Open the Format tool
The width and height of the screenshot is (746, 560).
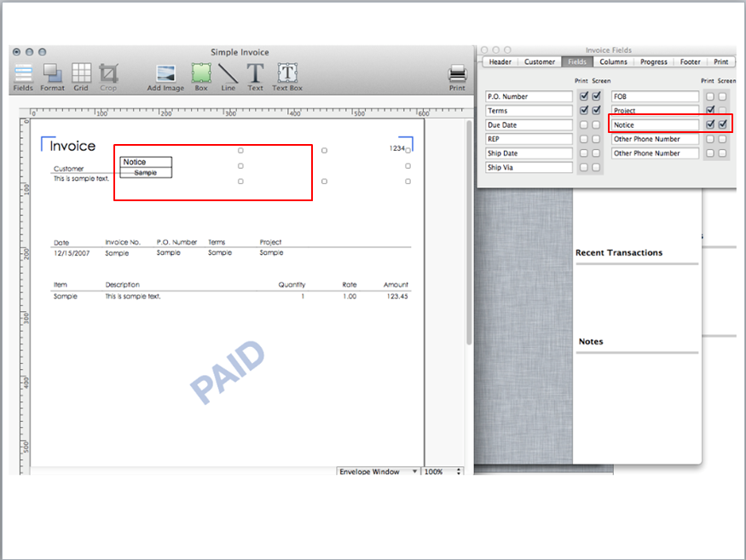[52, 78]
